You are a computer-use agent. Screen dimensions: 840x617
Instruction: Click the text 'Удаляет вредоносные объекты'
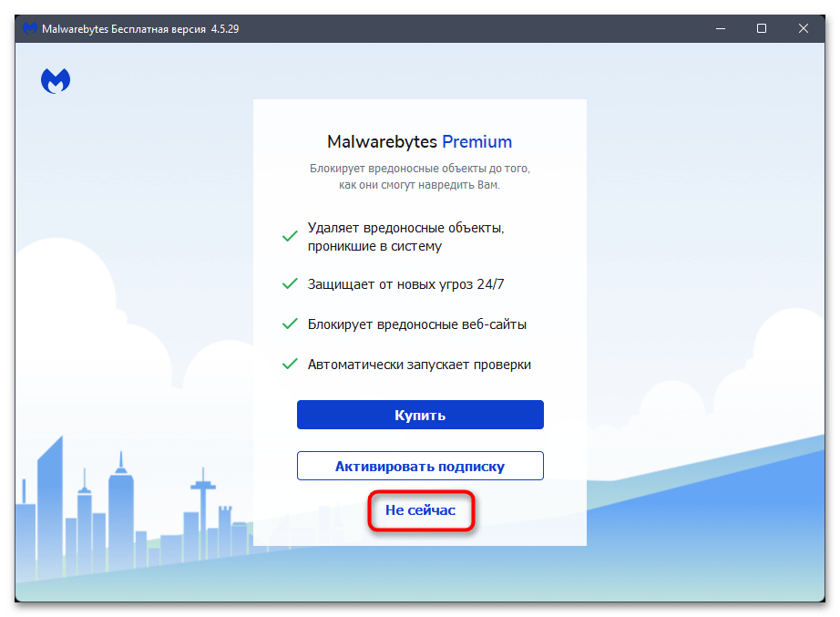(x=405, y=228)
